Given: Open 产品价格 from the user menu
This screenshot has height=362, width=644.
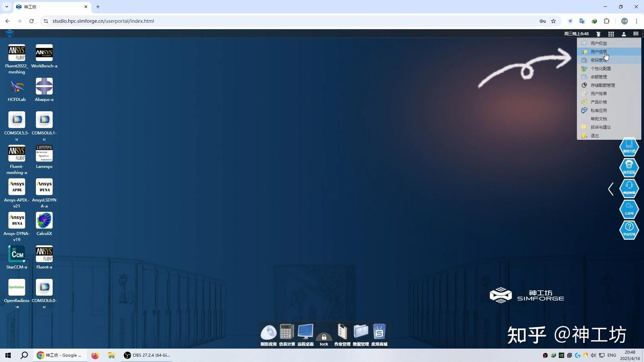Looking at the screenshot, I should pyautogui.click(x=609, y=102).
